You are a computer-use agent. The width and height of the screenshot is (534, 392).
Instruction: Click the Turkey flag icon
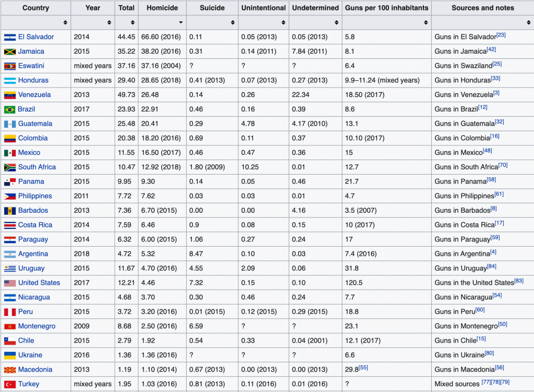pyautogui.click(x=10, y=384)
